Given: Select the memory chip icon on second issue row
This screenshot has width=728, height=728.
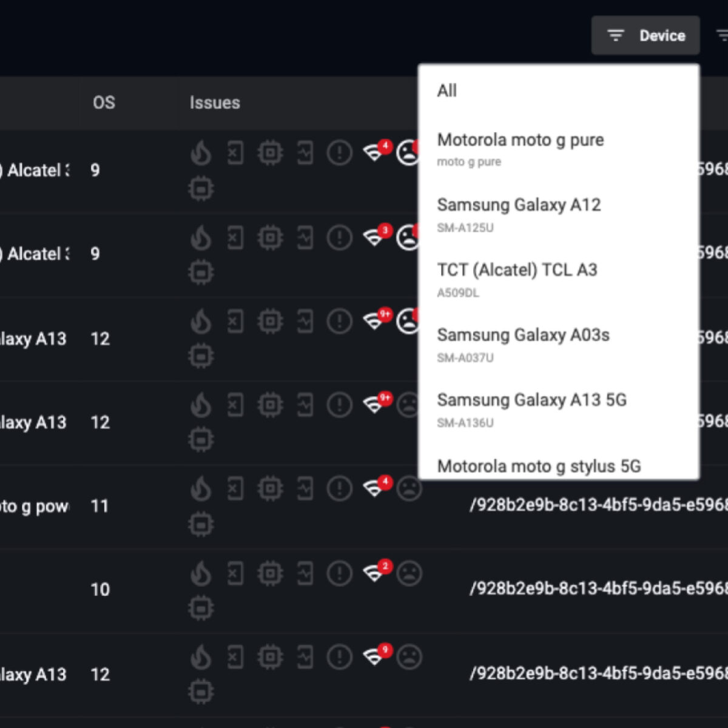Looking at the screenshot, I should [x=201, y=272].
